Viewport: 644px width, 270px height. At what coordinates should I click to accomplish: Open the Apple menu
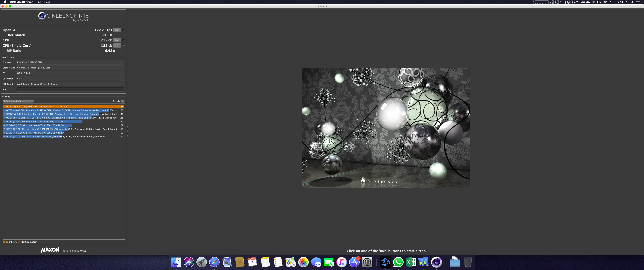tap(5, 2)
